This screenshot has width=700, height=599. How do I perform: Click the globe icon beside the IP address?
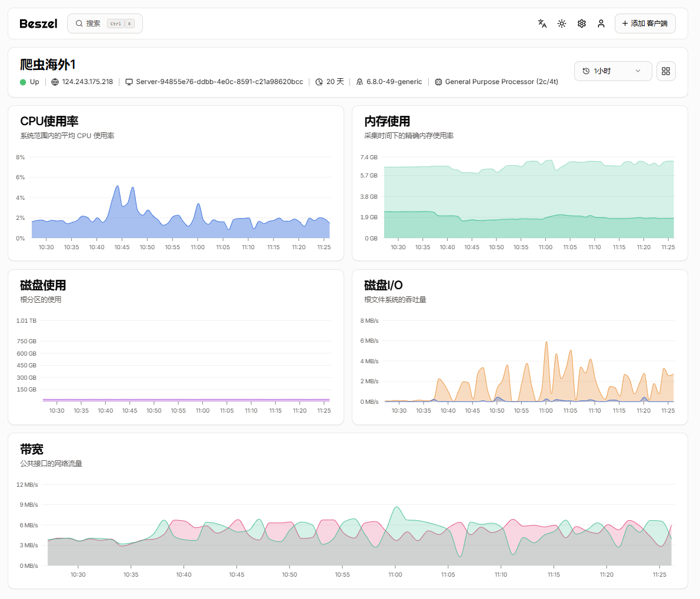(55, 82)
